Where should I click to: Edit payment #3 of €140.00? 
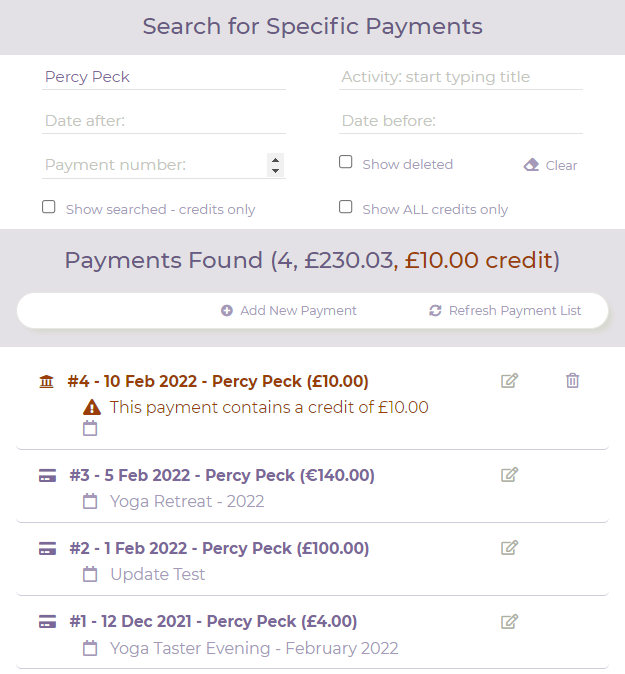click(510, 475)
